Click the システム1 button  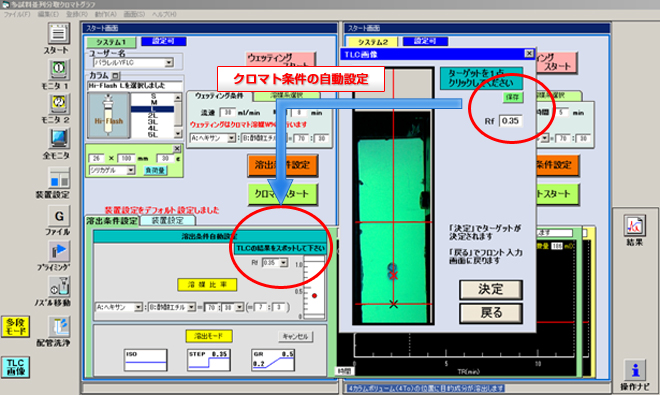click(111, 42)
